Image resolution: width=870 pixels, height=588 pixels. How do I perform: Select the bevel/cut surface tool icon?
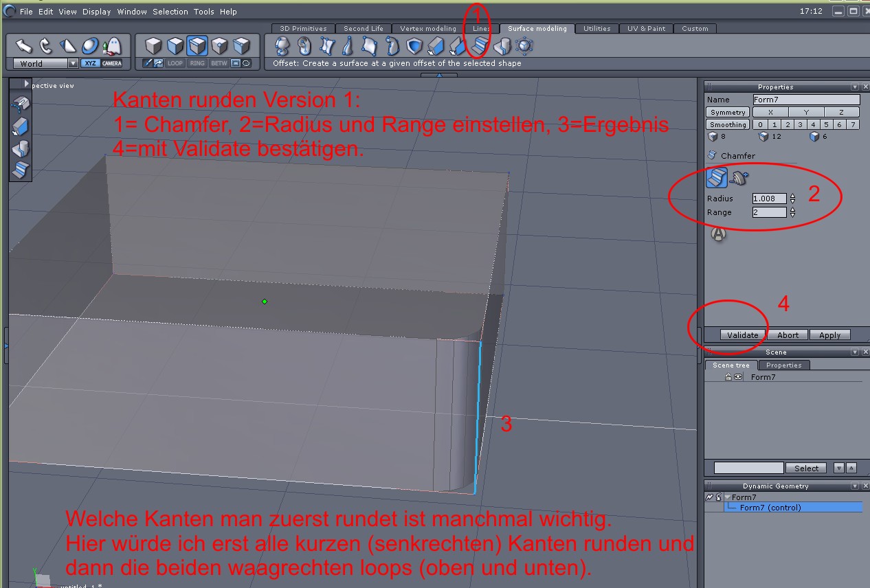503,46
